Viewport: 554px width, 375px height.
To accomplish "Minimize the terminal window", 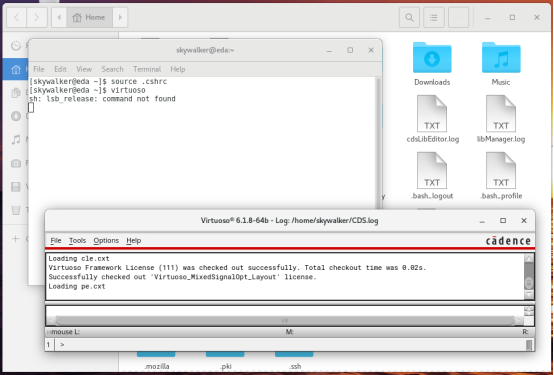I will [329, 50].
